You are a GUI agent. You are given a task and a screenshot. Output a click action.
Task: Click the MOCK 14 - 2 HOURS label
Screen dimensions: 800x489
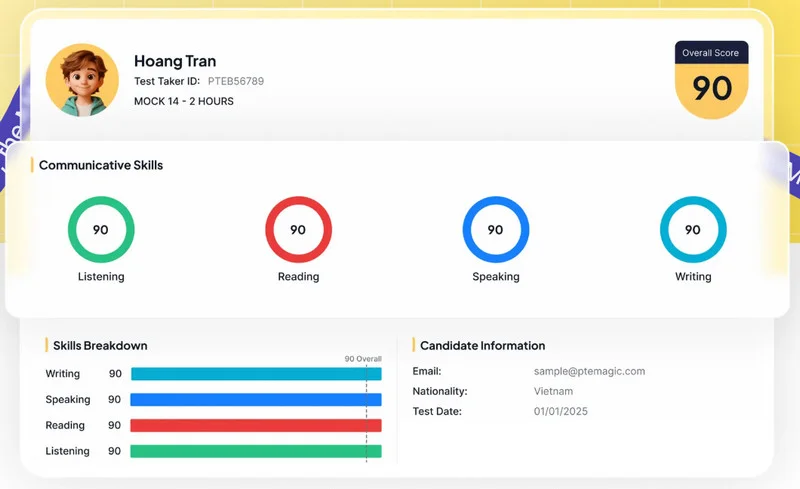click(184, 101)
